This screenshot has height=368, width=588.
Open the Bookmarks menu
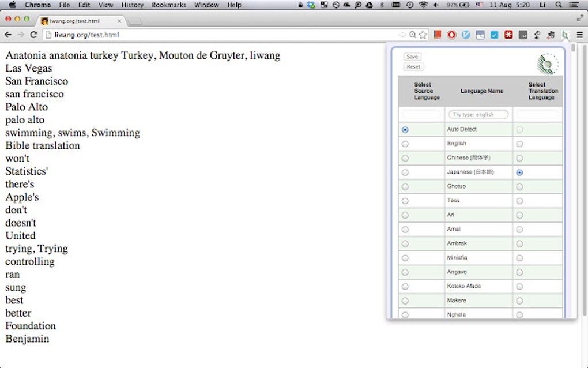(x=169, y=5)
